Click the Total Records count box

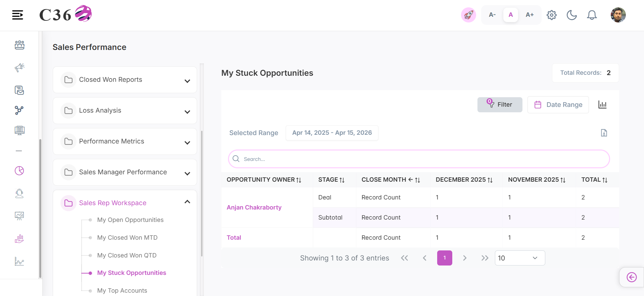coord(585,73)
